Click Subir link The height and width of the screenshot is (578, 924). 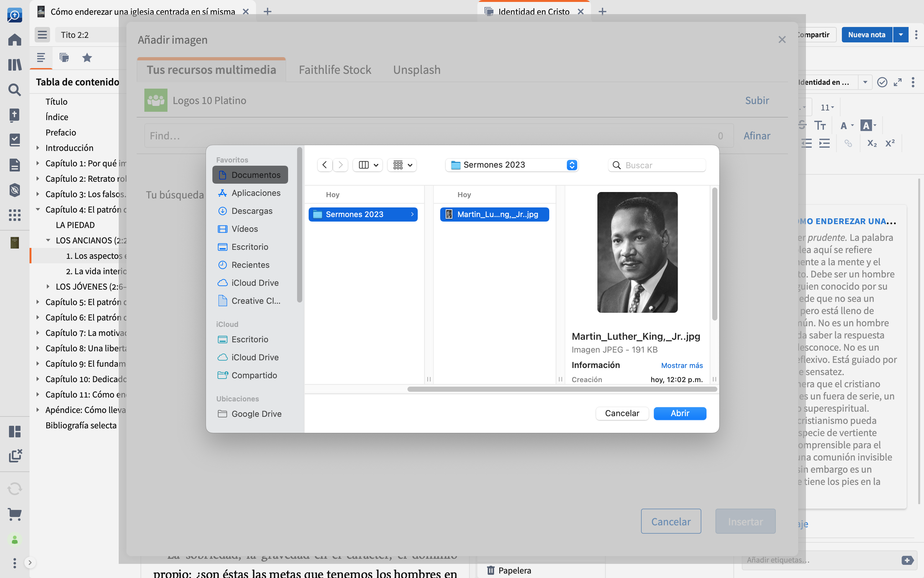tap(757, 100)
